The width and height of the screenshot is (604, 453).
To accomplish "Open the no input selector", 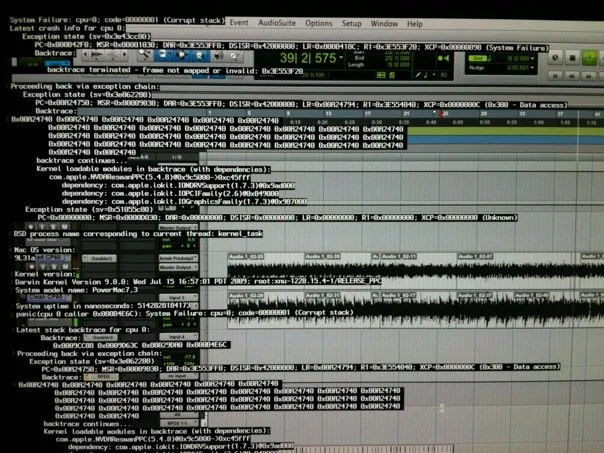I will [178, 376].
